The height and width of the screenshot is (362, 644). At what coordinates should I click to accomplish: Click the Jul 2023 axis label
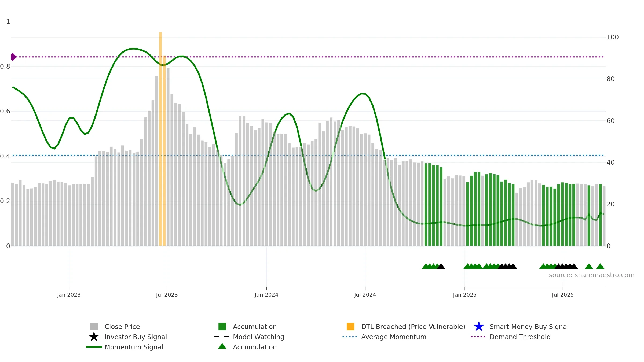point(167,295)
